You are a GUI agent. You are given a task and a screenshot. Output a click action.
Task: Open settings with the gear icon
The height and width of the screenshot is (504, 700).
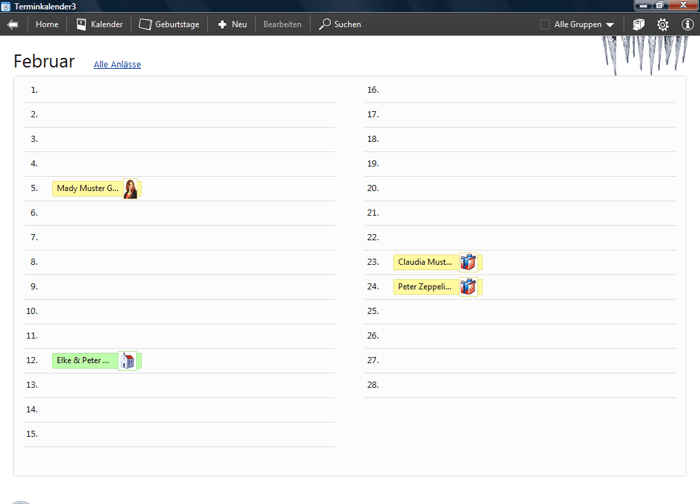pyautogui.click(x=663, y=24)
